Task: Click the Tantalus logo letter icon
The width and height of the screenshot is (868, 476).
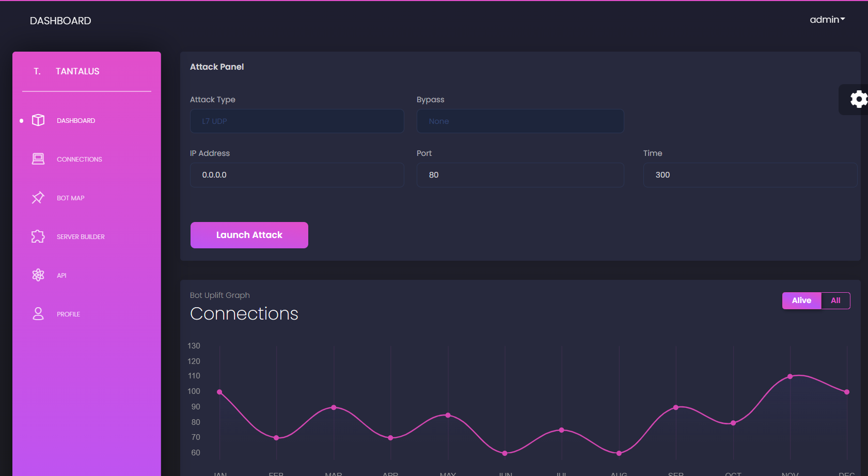Action: tap(36, 71)
